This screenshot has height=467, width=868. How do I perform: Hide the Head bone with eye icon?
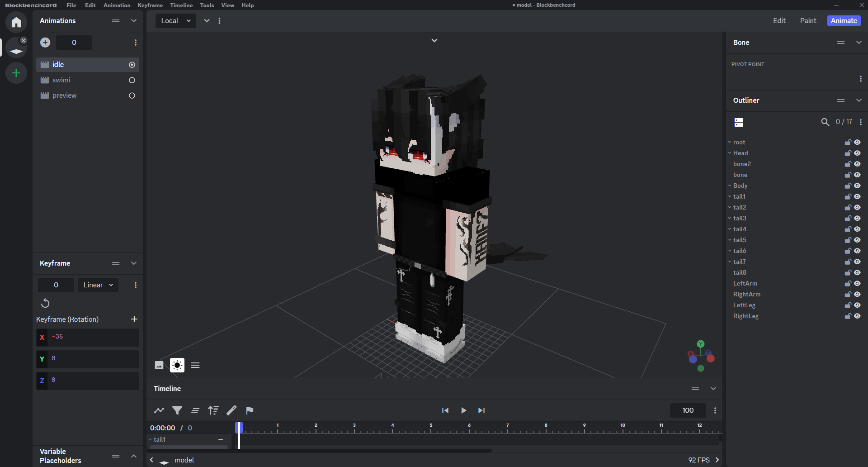tap(857, 153)
